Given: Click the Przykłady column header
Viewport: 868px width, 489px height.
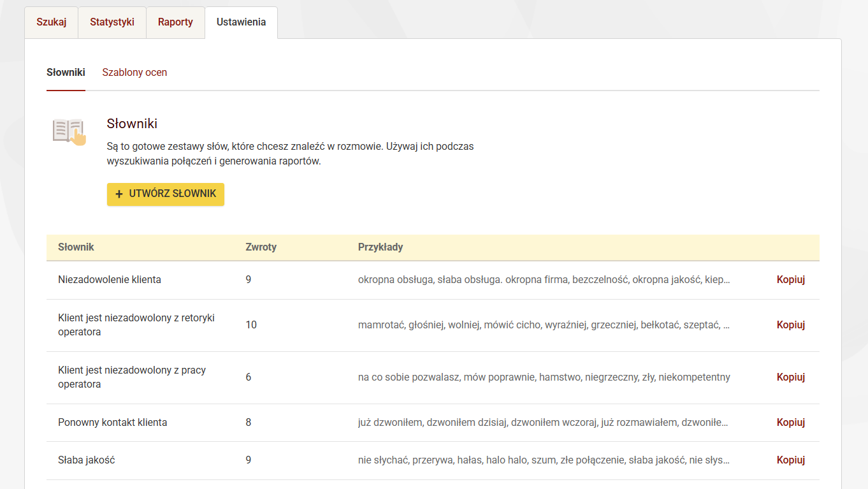Looking at the screenshot, I should [x=380, y=247].
